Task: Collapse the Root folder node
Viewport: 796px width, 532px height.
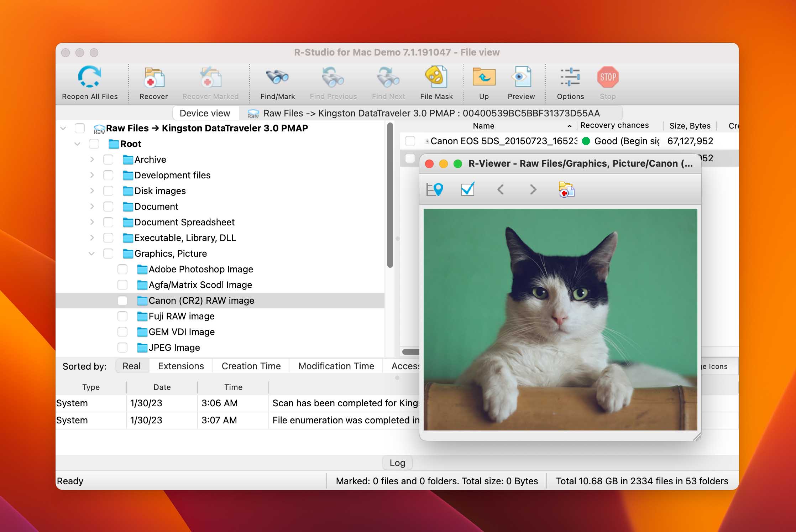Action: tap(77, 144)
